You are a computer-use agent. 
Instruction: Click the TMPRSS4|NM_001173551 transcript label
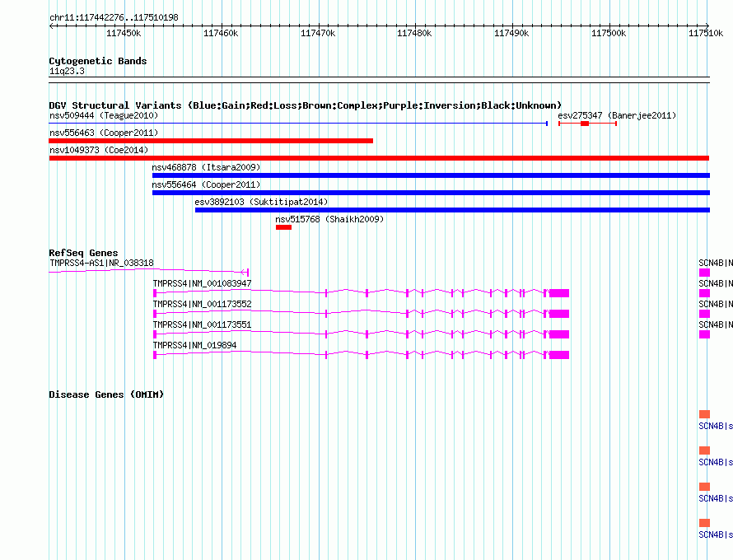[202, 324]
